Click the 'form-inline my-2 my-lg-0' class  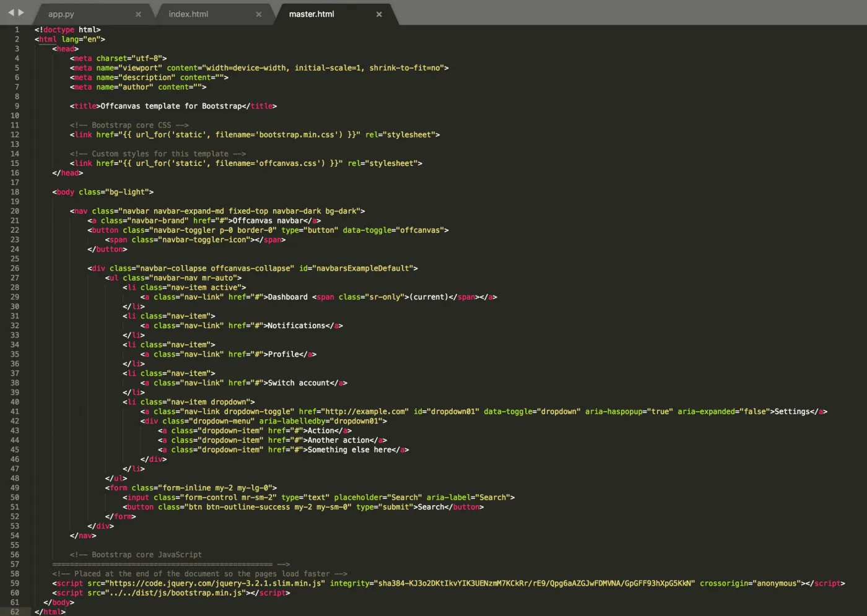tap(217, 488)
